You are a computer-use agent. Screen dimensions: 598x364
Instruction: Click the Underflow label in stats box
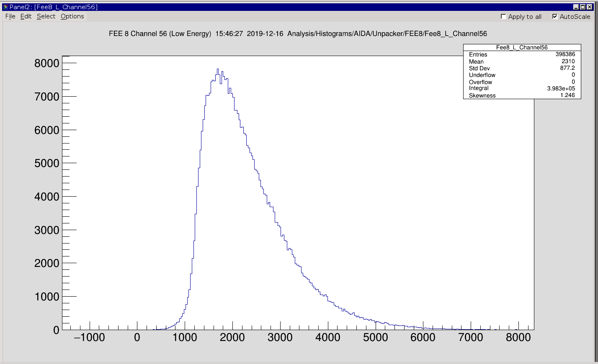click(x=482, y=75)
